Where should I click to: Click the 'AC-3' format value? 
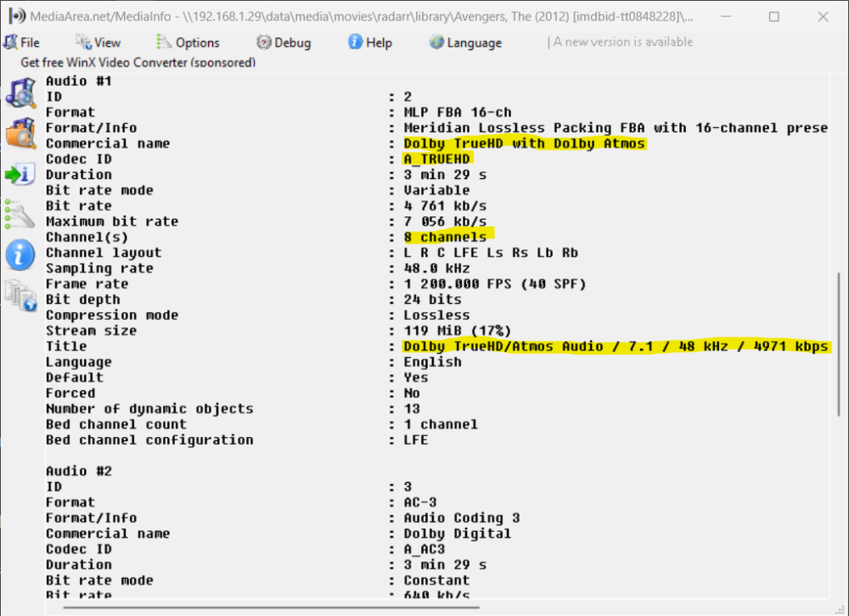point(420,502)
